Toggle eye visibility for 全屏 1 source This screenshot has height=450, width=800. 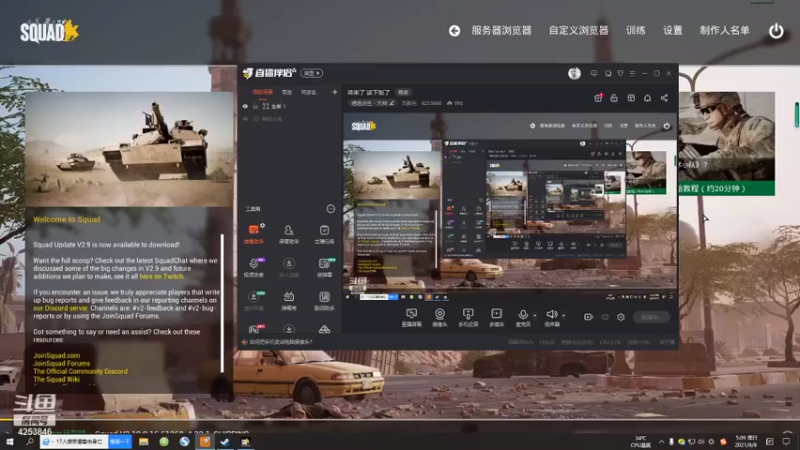pyautogui.click(x=245, y=106)
